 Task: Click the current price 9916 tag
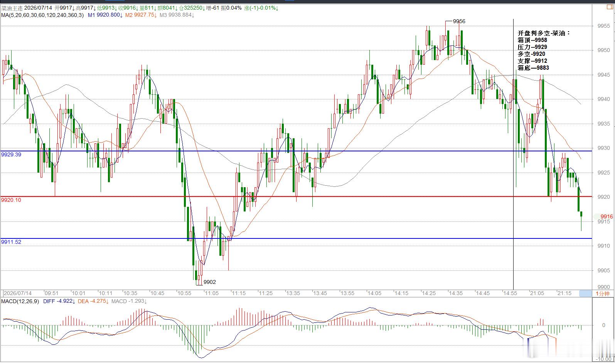[606, 216]
